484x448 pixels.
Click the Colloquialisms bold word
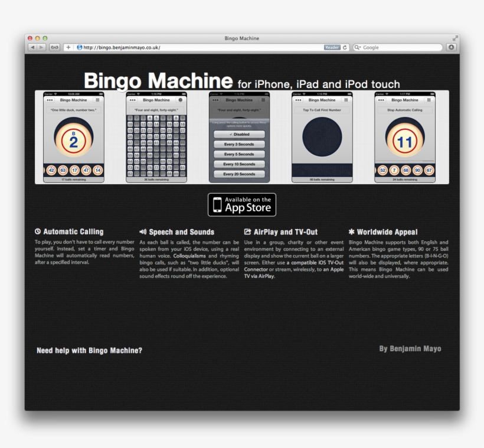click(x=189, y=256)
